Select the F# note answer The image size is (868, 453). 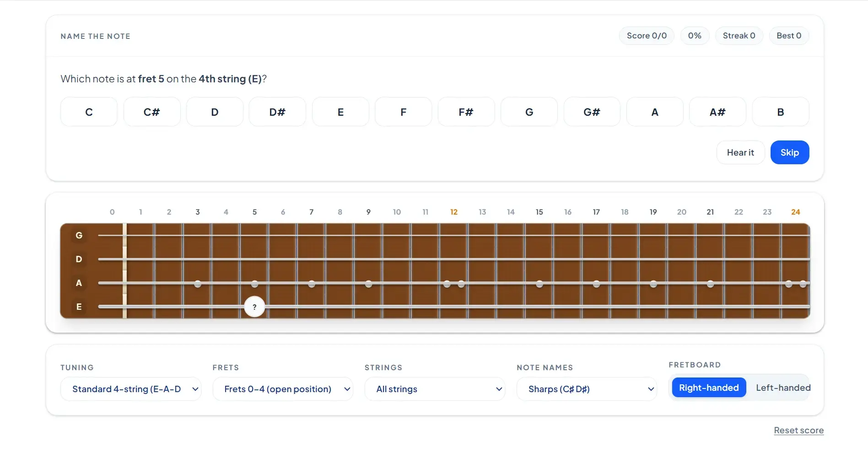click(x=466, y=112)
